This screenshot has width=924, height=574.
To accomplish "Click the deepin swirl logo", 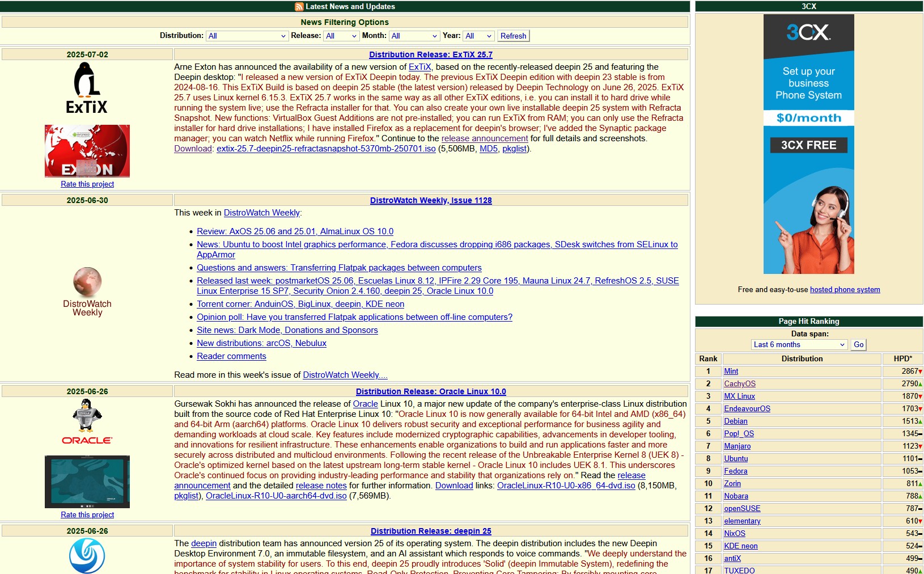I will [x=87, y=555].
